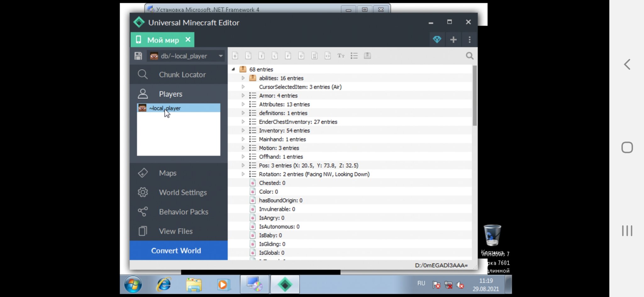The width and height of the screenshot is (644, 297).
Task: Close the Мой мир tab
Action: pos(188,40)
